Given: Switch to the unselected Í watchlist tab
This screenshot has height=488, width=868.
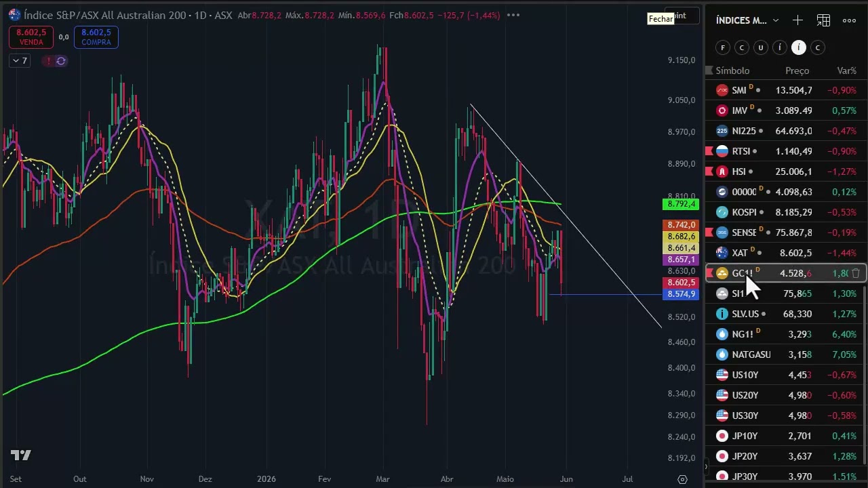Looking at the screenshot, I should click(780, 47).
